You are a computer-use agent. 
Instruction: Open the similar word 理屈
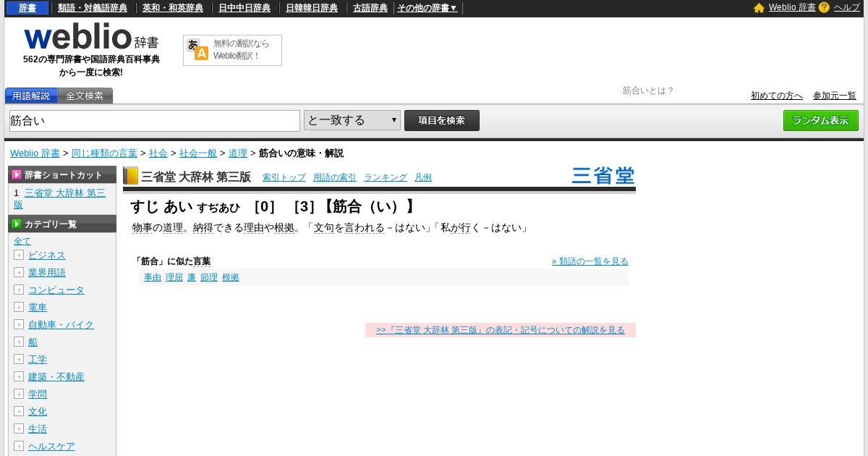pyautogui.click(x=174, y=277)
